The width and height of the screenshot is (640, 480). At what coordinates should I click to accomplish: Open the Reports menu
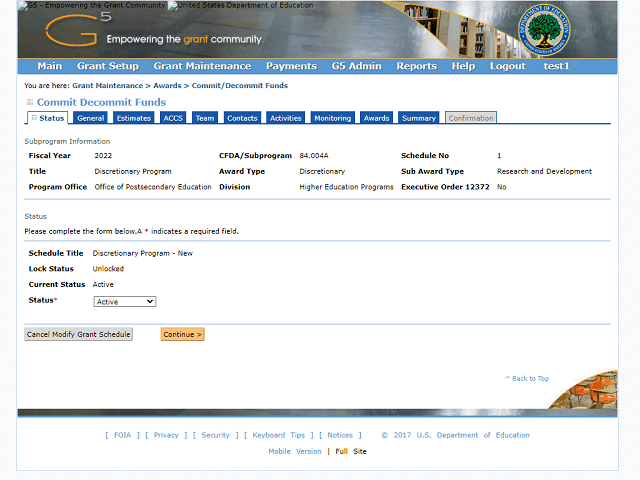pyautogui.click(x=417, y=66)
